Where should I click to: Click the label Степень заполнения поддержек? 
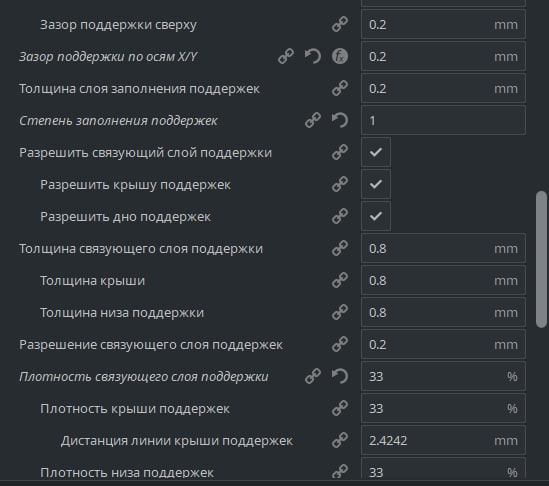point(118,121)
